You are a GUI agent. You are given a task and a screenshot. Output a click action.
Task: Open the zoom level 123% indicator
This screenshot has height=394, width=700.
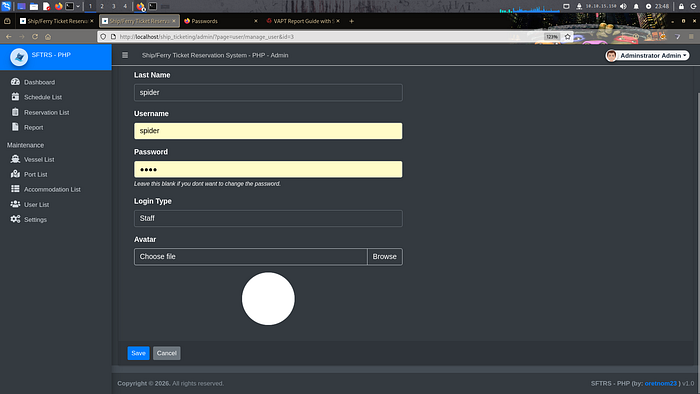click(x=552, y=37)
